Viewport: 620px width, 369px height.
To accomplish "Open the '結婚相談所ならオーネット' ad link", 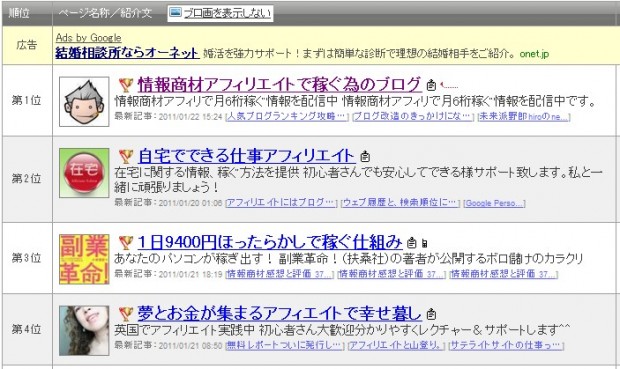I will [x=127, y=53].
